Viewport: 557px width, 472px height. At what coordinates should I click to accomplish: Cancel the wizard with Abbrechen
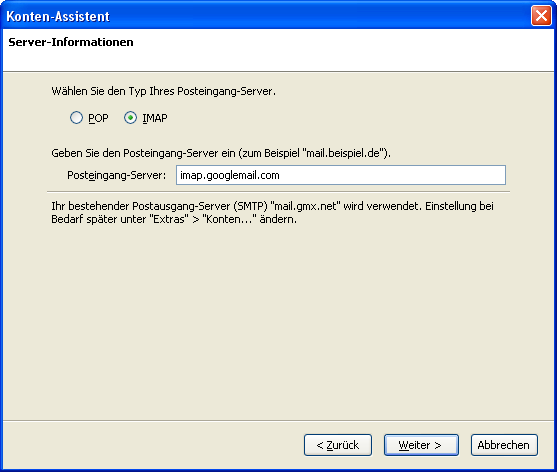click(504, 445)
